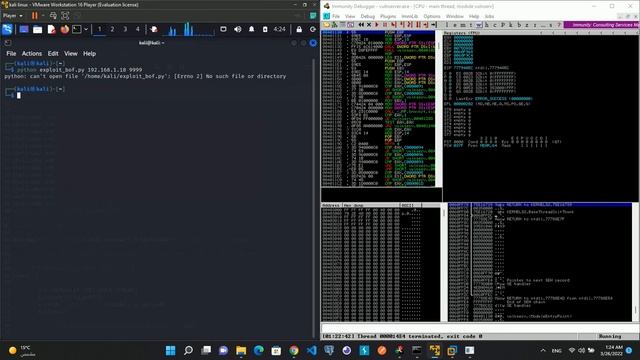This screenshot has height=360, width=640.
Task: Open the Kali file manager panel icon
Action: click(38, 29)
